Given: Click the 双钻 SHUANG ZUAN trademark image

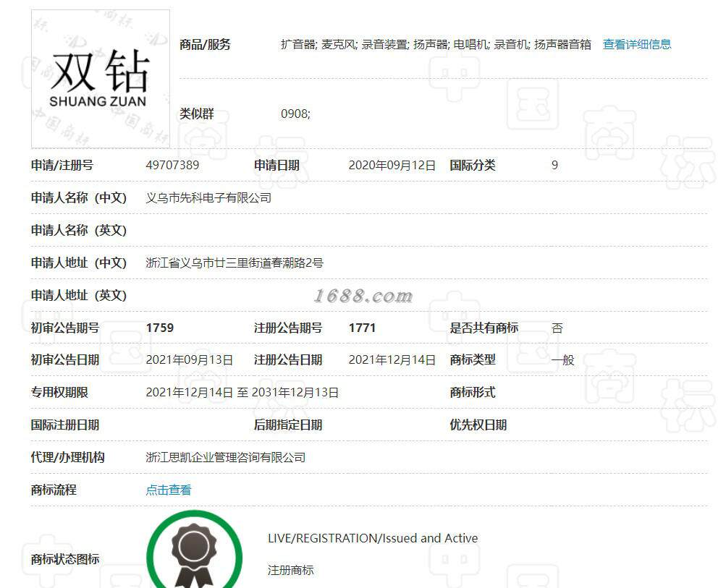Looking at the screenshot, I should tap(101, 79).
